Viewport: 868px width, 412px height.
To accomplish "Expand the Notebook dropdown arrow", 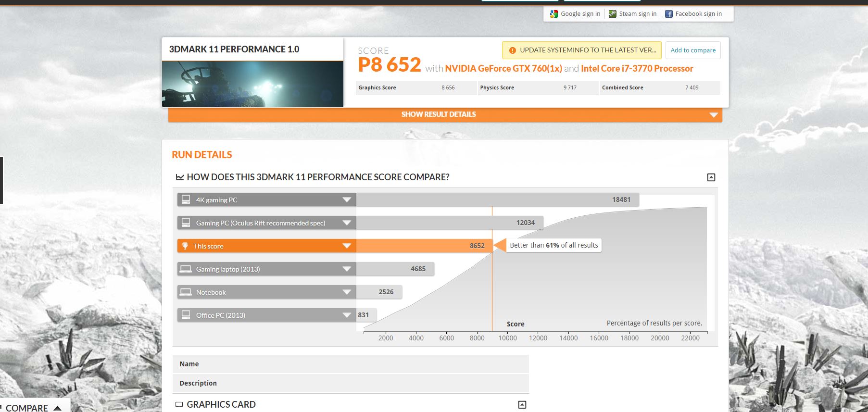I will coord(347,292).
